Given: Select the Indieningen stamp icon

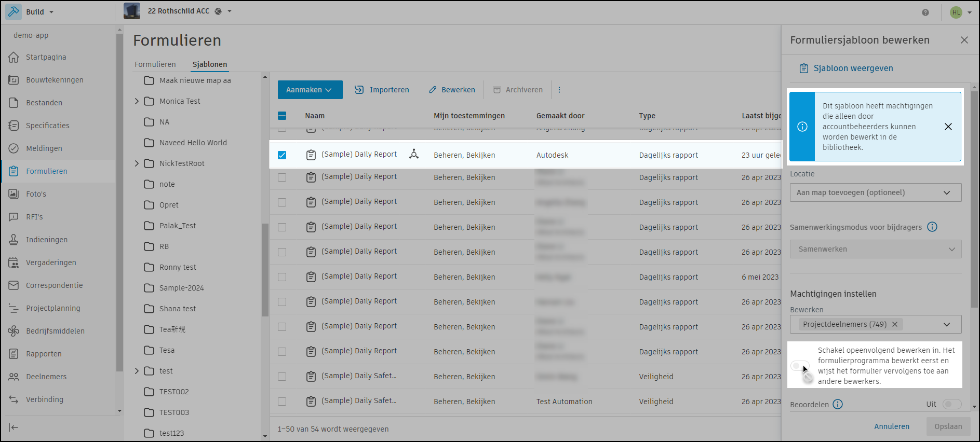Looking at the screenshot, I should click(14, 240).
